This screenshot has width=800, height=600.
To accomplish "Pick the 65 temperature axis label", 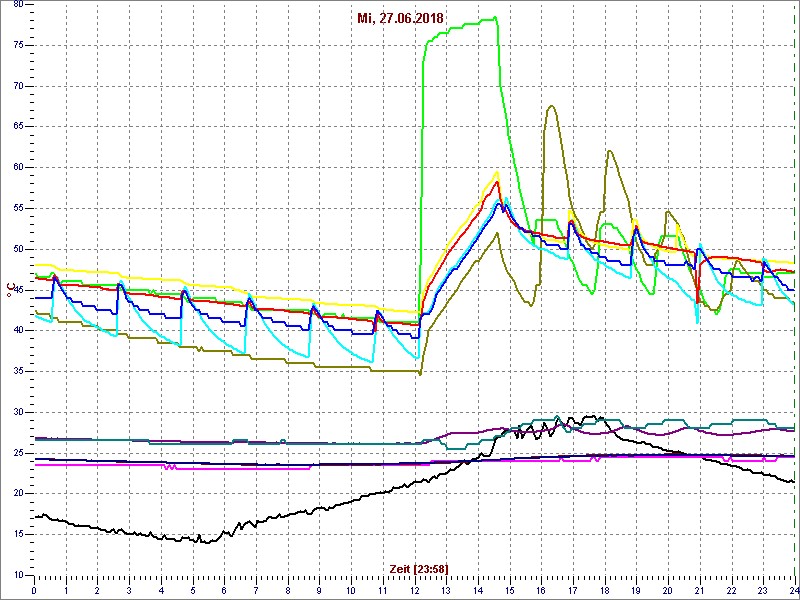I will coord(18,127).
